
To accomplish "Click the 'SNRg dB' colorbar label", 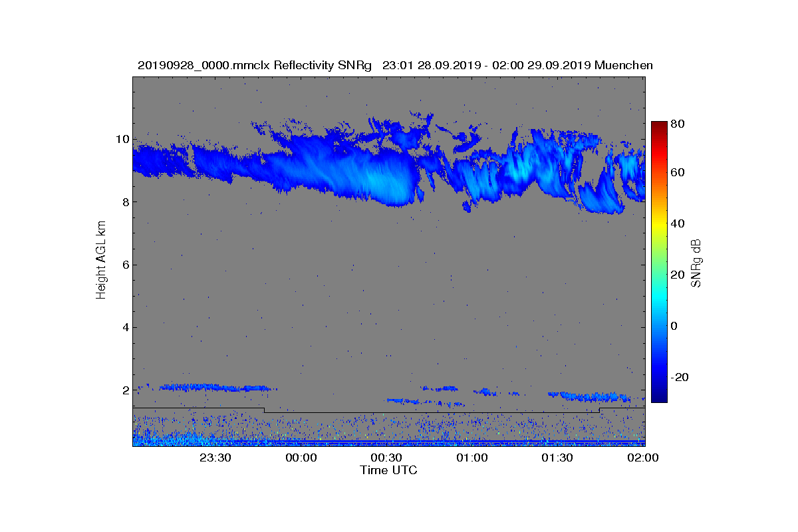I will (x=696, y=263).
